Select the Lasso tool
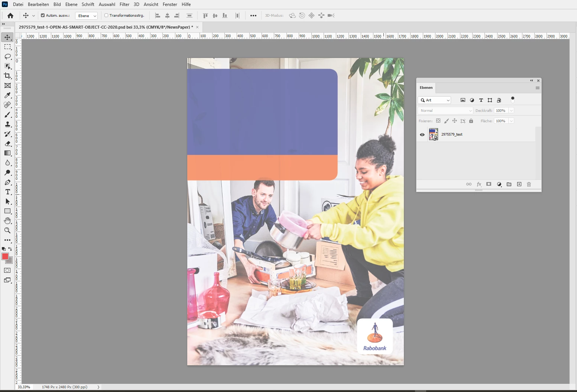 [x=7, y=56]
